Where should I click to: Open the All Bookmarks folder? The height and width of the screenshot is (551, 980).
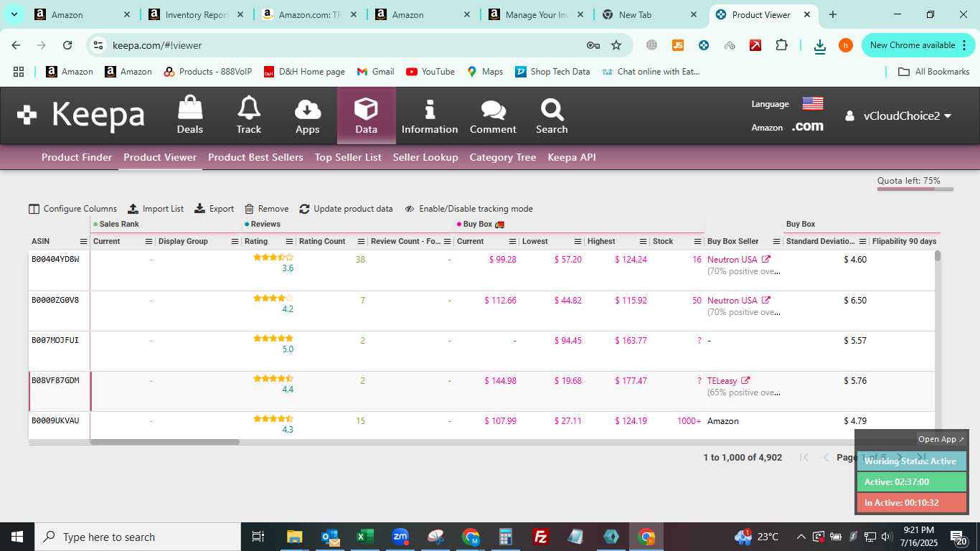[934, 72]
